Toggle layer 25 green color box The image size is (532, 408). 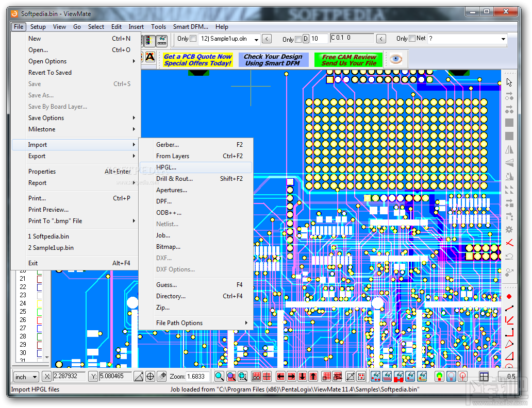[39, 312]
